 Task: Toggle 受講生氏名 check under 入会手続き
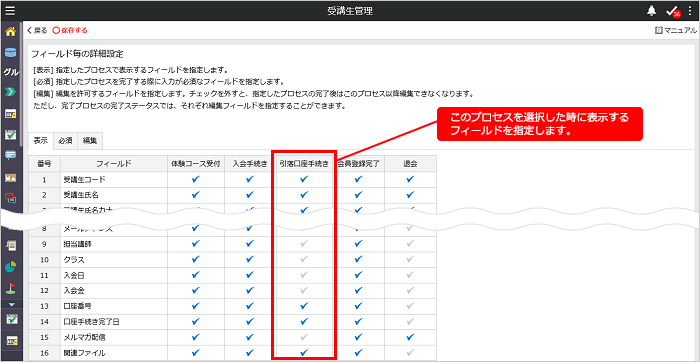point(250,195)
